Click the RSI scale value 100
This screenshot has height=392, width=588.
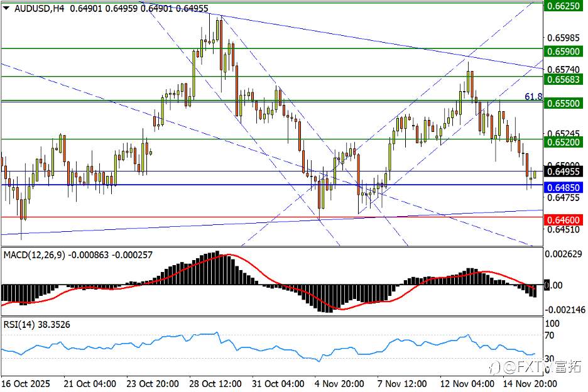click(x=552, y=324)
